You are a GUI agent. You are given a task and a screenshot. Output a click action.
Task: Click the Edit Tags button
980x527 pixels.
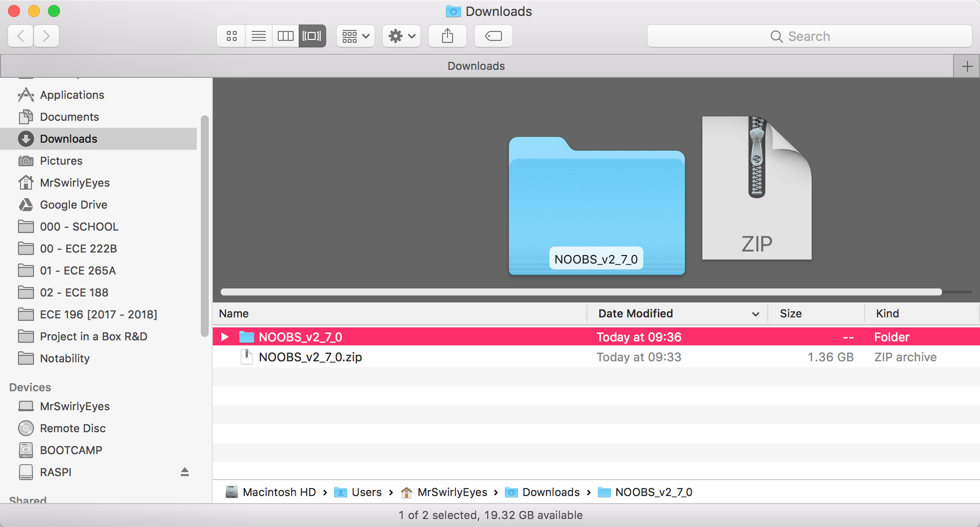click(x=493, y=36)
